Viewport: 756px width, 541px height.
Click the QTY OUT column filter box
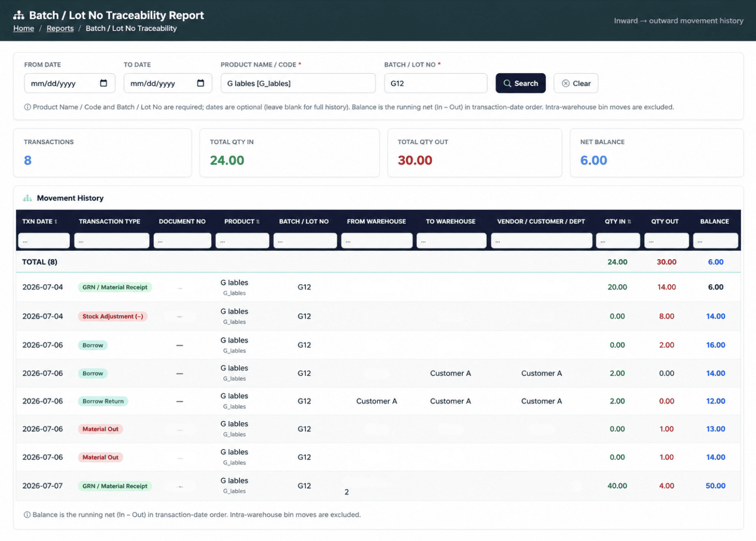(x=666, y=241)
